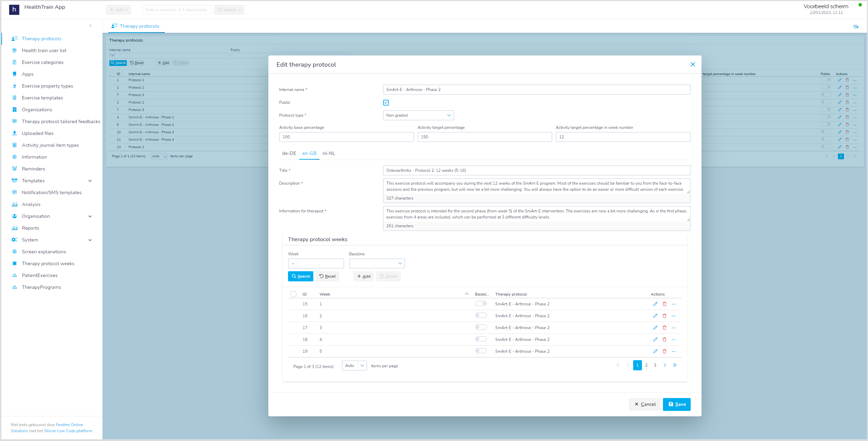Click the Save button to confirm changes

(676, 404)
